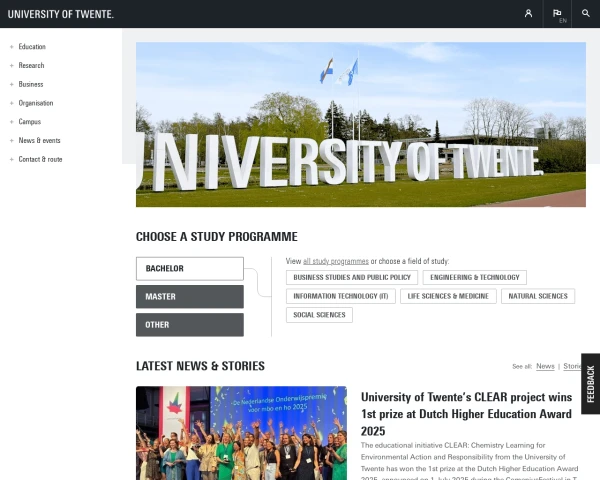The height and width of the screenshot is (480, 600).
Task: Follow the all study programmes link
Action: tap(336, 261)
